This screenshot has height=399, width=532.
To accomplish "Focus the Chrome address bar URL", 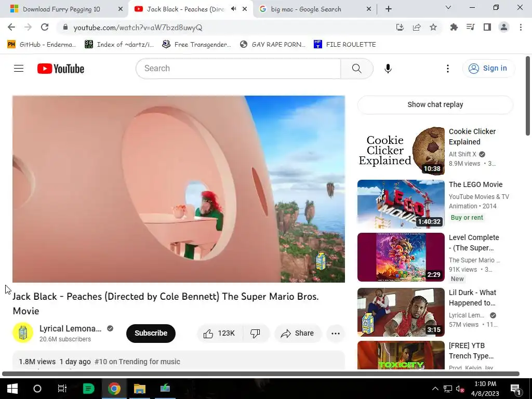I will 138,28.
